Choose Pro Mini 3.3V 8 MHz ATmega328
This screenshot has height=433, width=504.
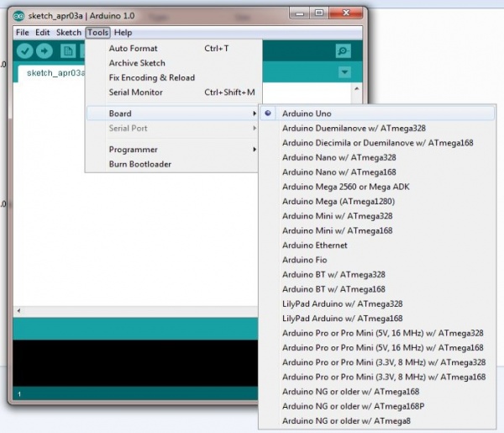(x=377, y=362)
